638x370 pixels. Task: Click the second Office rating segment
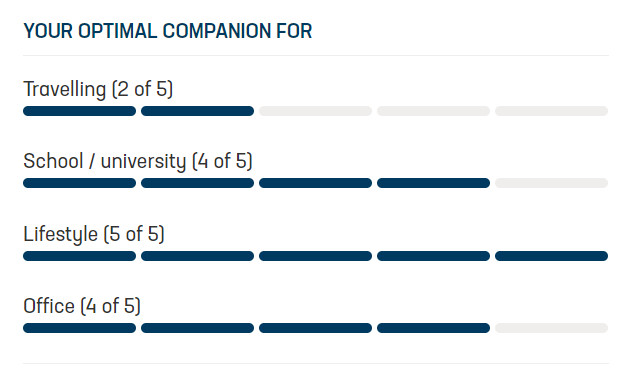point(197,328)
